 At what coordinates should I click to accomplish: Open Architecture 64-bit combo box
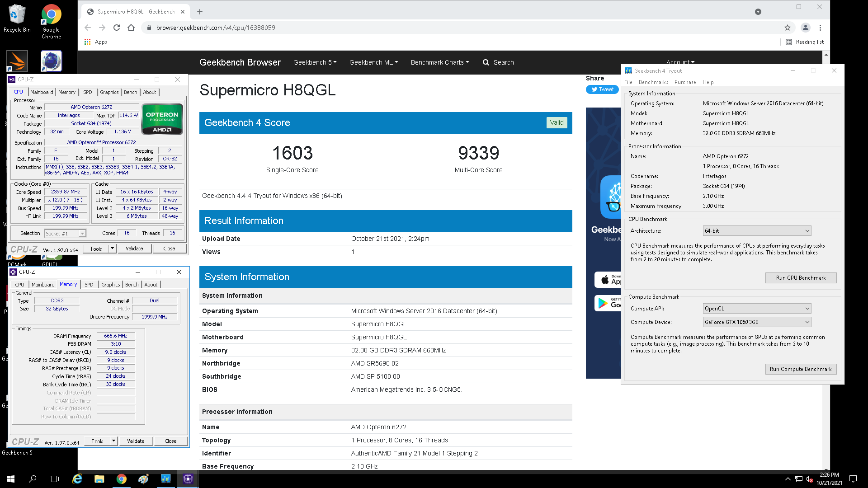757,231
